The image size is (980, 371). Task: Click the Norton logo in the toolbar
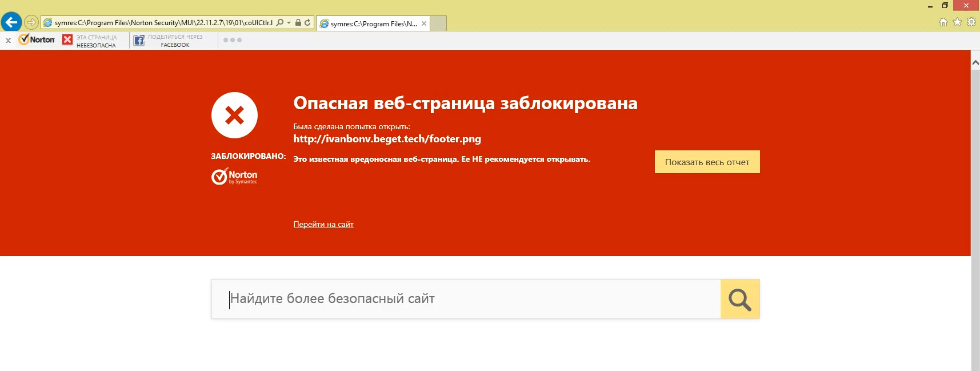coord(37,39)
